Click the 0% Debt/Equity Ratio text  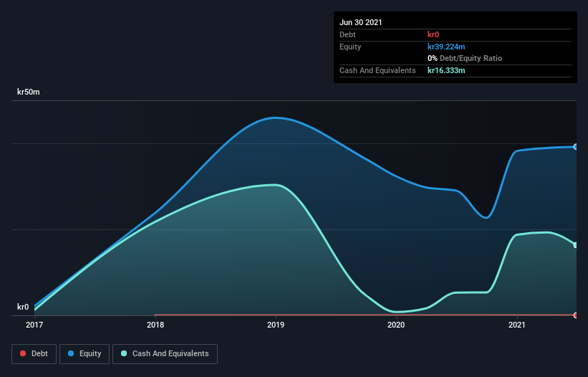[x=465, y=58]
